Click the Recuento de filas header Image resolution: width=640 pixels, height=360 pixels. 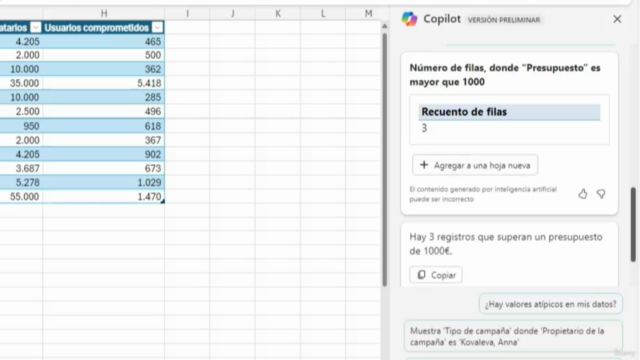tap(509, 112)
